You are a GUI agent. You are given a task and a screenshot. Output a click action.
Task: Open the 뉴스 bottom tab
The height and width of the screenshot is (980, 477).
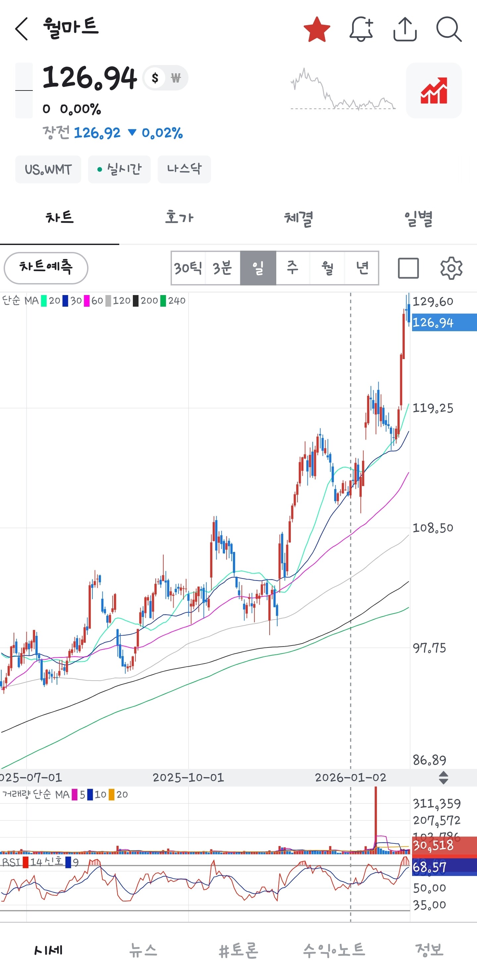(x=143, y=950)
